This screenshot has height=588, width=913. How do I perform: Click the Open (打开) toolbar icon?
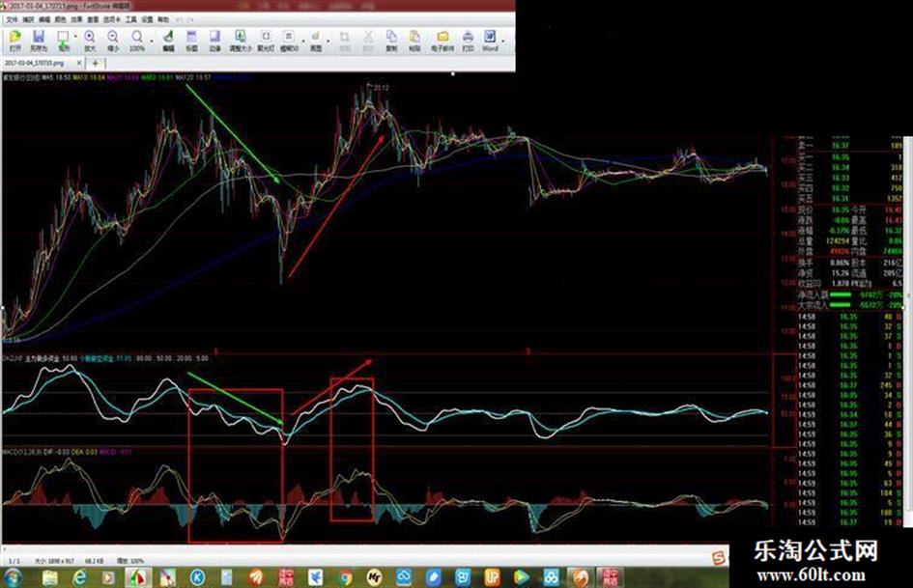coord(15,41)
